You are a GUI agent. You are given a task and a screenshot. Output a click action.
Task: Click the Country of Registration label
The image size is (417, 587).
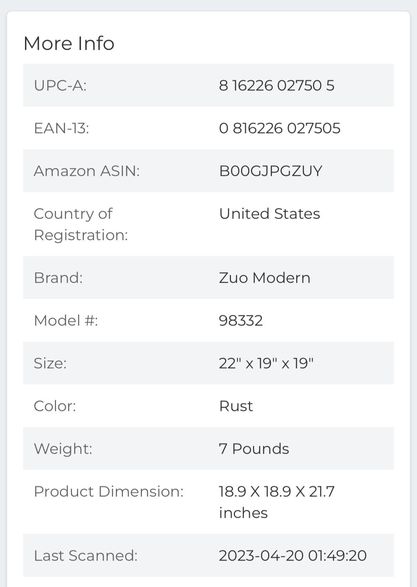[81, 224]
